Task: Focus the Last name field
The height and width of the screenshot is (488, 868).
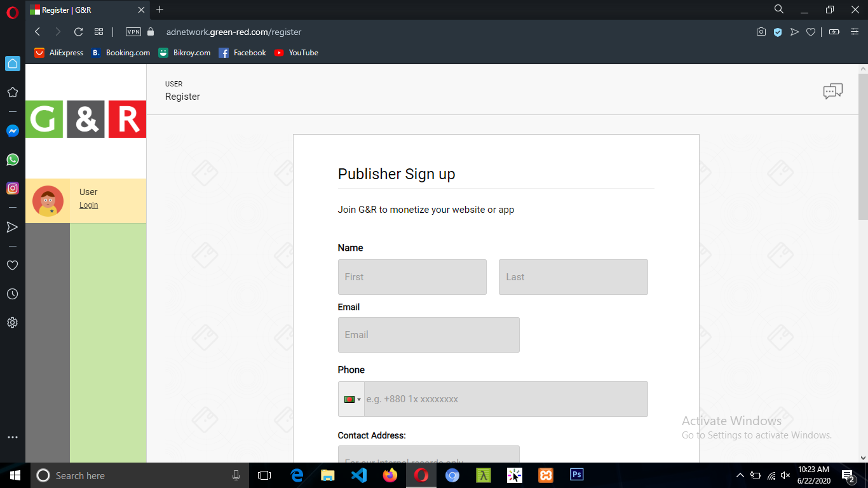Action: pos(573,277)
